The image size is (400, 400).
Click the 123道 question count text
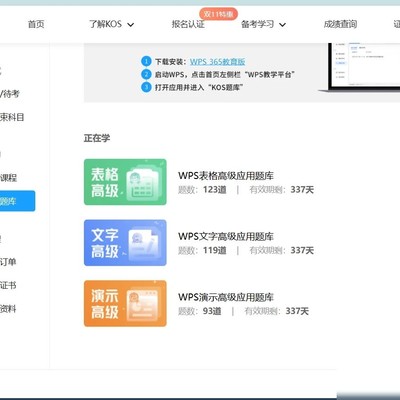click(x=215, y=190)
